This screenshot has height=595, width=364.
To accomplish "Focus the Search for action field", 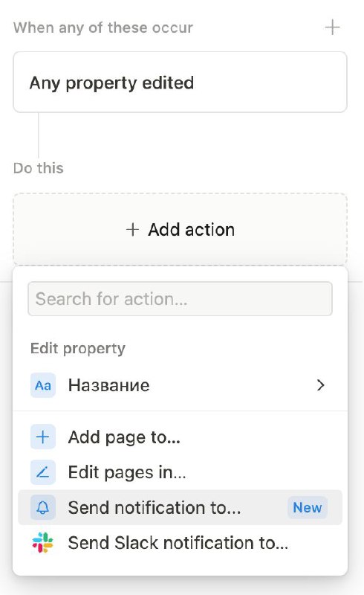I will click(180, 299).
